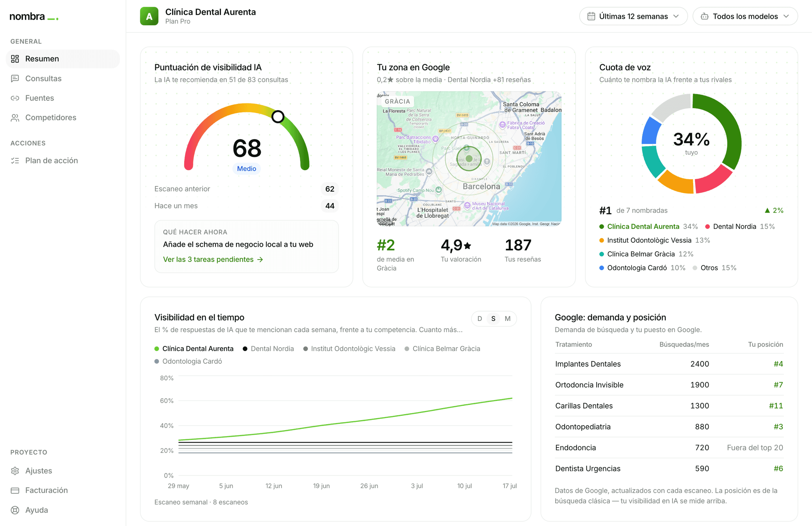Viewport: 812px width, 526px height.
Task: Click position #7 for Ortodoncia Invisible
Action: 778,385
